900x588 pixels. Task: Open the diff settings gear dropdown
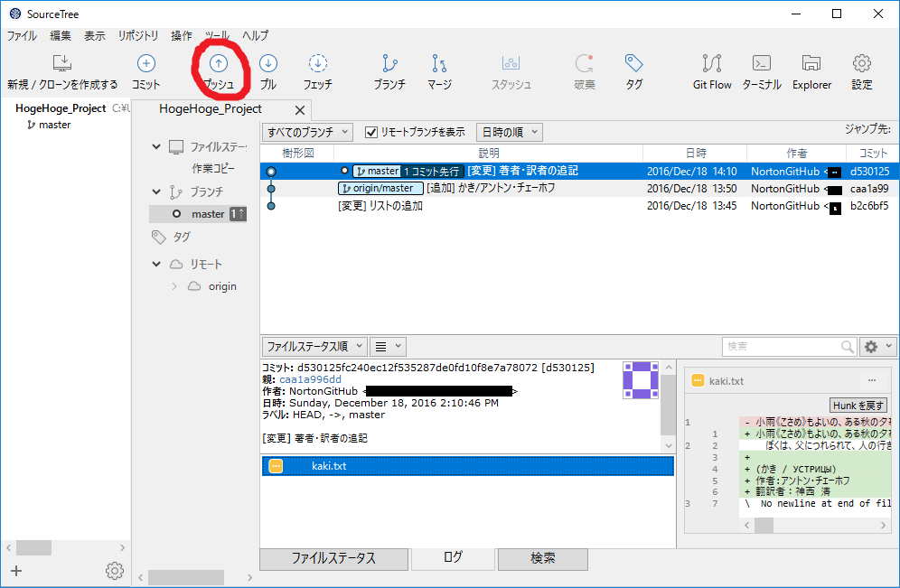point(878,347)
